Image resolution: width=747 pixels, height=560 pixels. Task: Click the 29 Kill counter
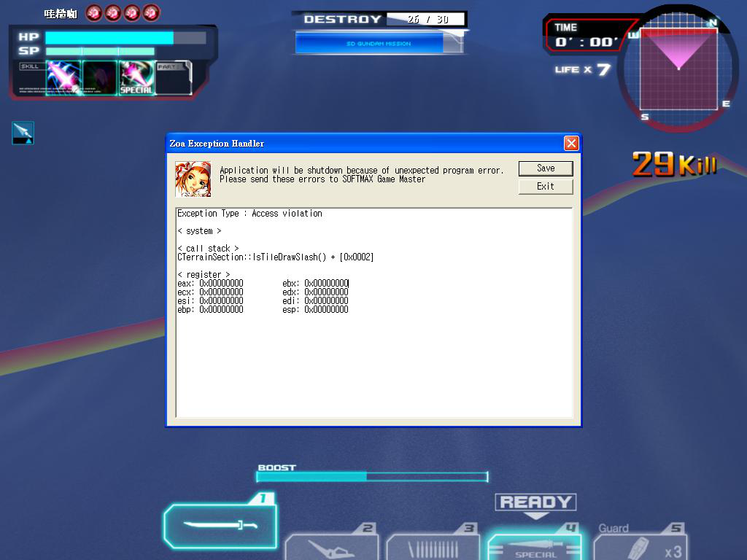click(x=673, y=164)
